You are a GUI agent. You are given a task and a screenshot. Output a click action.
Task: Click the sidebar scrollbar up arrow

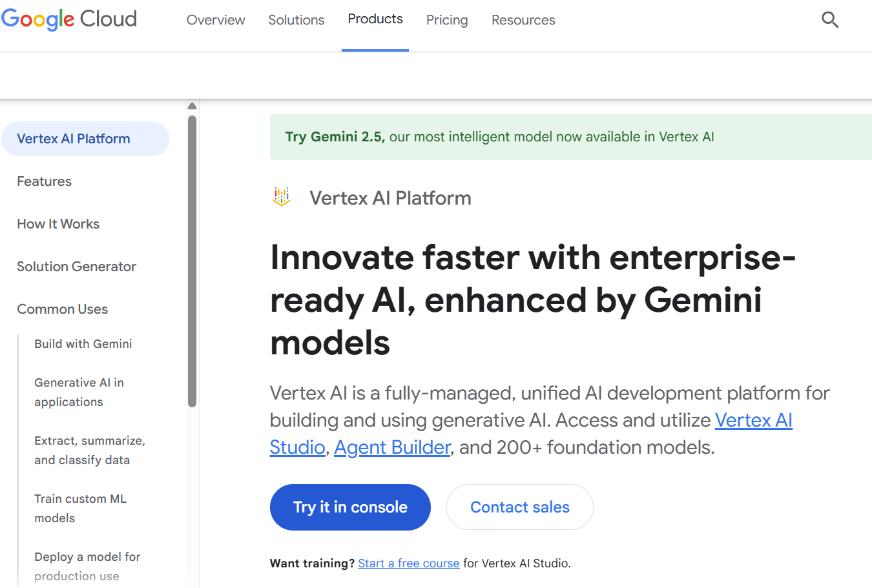click(192, 106)
